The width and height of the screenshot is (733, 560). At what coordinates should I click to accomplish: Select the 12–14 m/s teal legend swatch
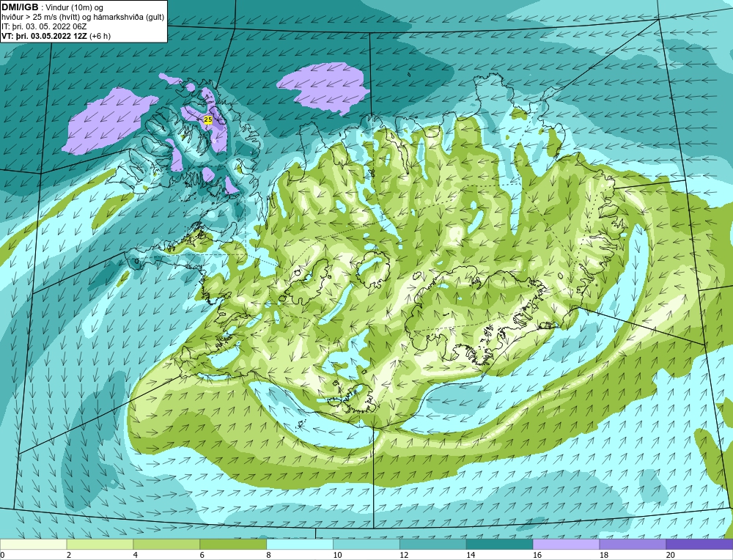click(433, 544)
